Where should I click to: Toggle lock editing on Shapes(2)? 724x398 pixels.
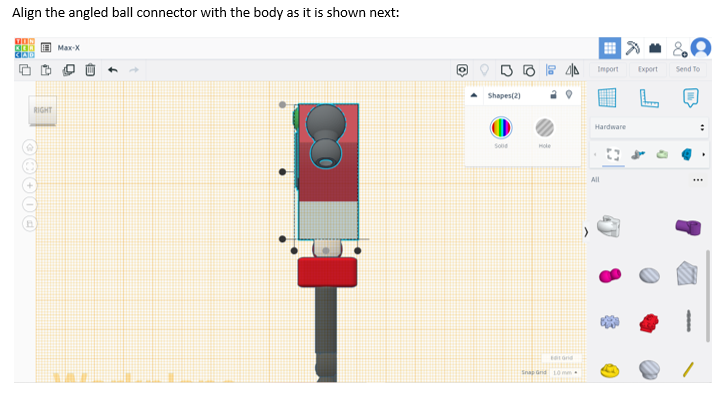(553, 95)
